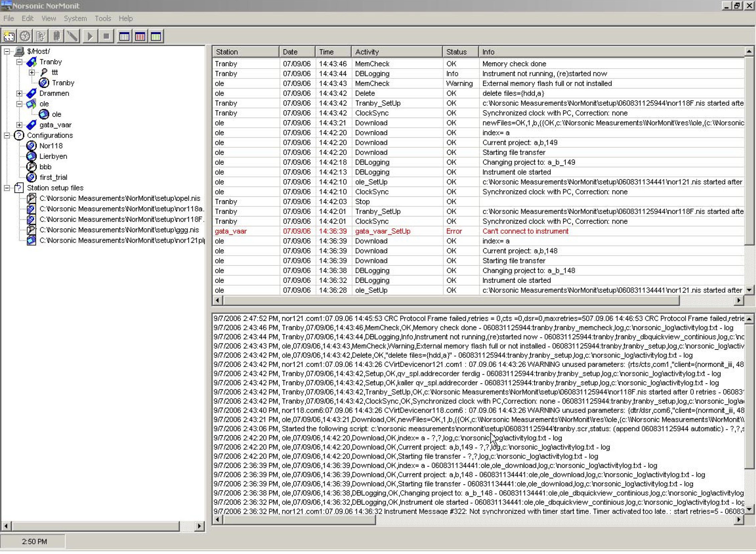The image size is (756, 554).
Task: Sort by the Status column header
Action: click(x=460, y=52)
